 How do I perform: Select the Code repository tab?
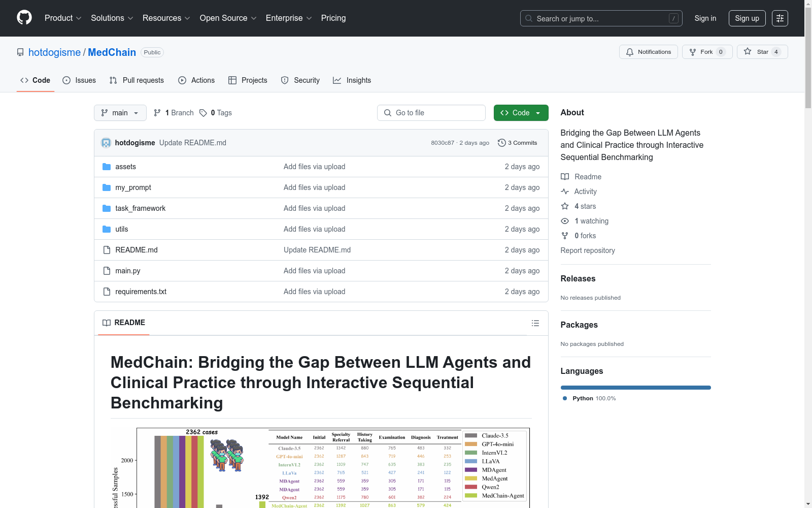pyautogui.click(x=36, y=80)
